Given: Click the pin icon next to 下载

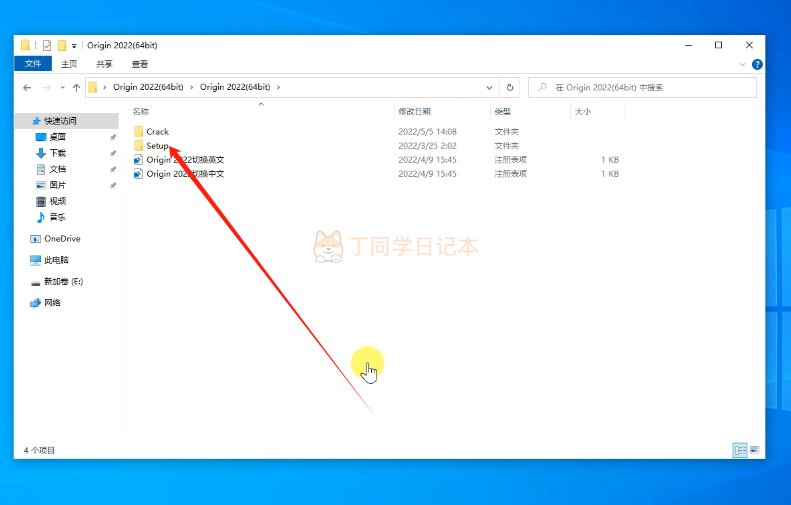Looking at the screenshot, I should 113,153.
